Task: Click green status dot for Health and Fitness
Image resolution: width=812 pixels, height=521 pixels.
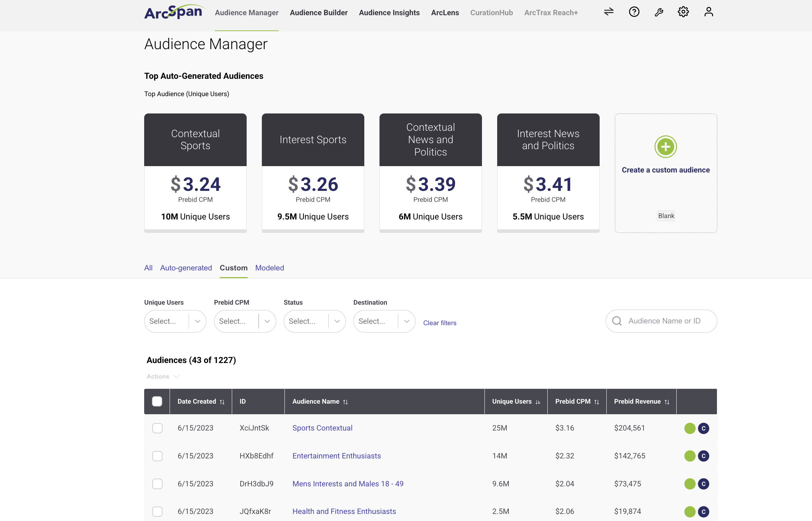Action: click(x=690, y=511)
